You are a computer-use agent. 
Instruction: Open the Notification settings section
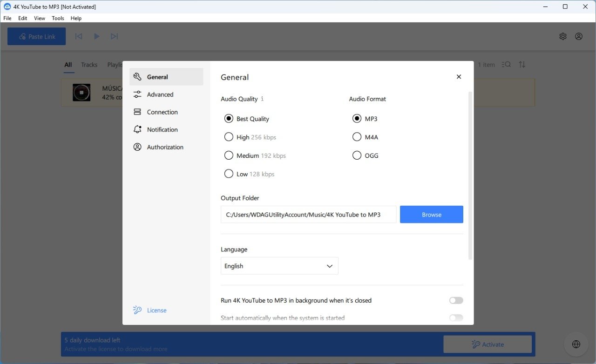pyautogui.click(x=166, y=129)
